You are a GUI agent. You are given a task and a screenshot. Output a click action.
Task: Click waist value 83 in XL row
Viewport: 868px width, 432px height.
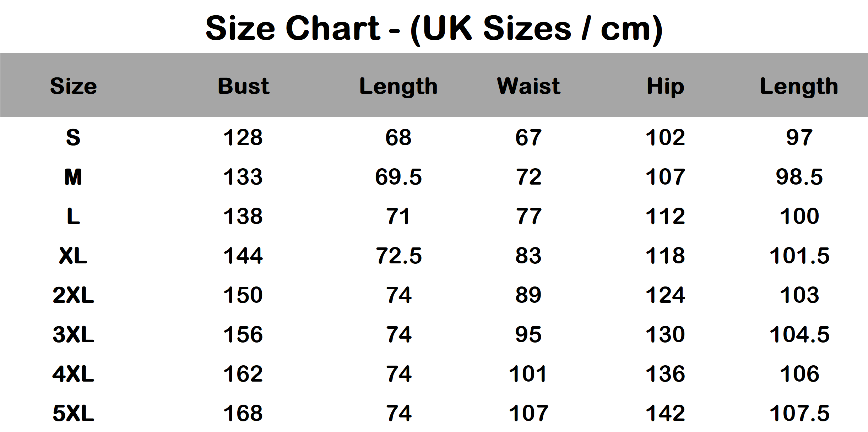(528, 256)
